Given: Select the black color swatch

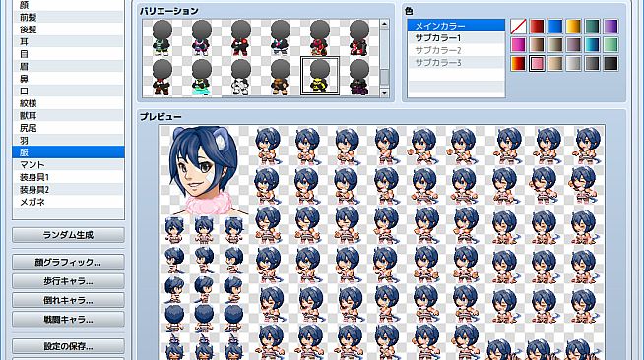Looking at the screenshot, I should click(611, 64).
